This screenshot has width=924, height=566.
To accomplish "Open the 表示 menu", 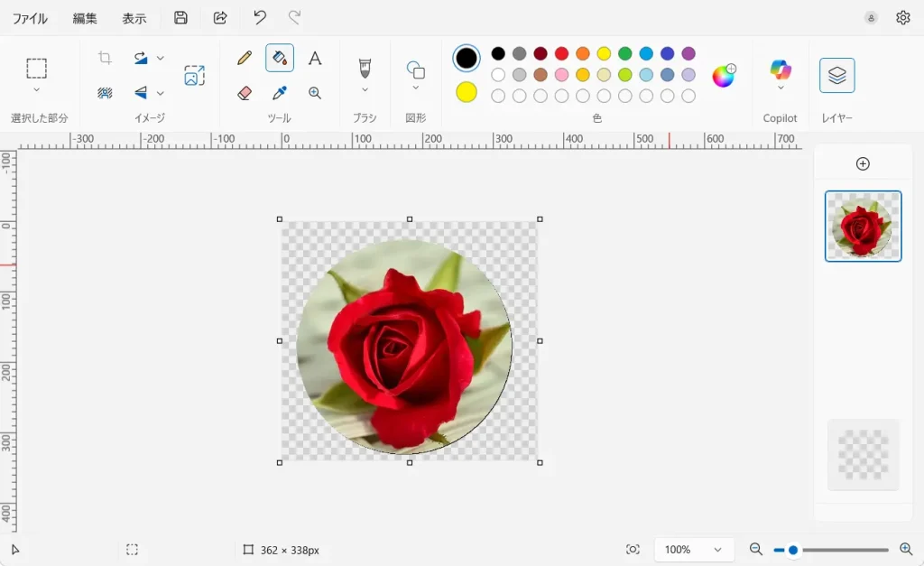I will point(134,18).
